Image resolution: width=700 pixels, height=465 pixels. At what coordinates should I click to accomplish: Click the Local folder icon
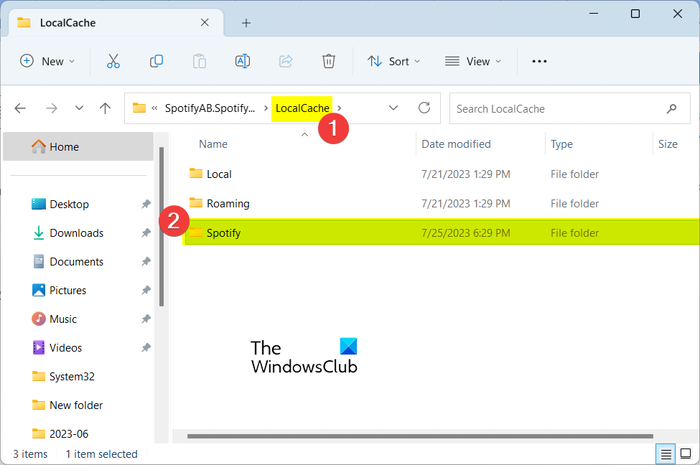(196, 173)
